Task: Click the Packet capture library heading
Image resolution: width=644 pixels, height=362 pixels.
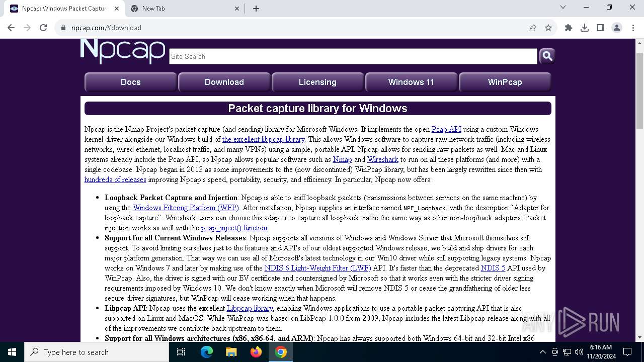Action: pyautogui.click(x=317, y=108)
